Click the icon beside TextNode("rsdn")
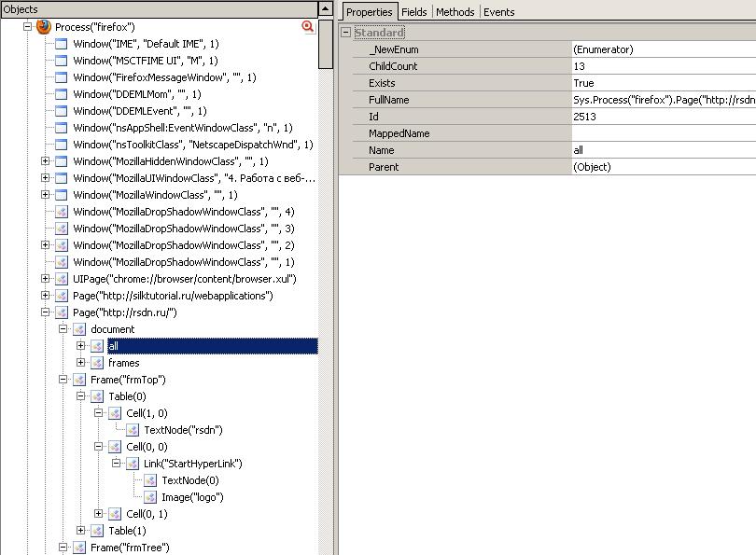 133,430
